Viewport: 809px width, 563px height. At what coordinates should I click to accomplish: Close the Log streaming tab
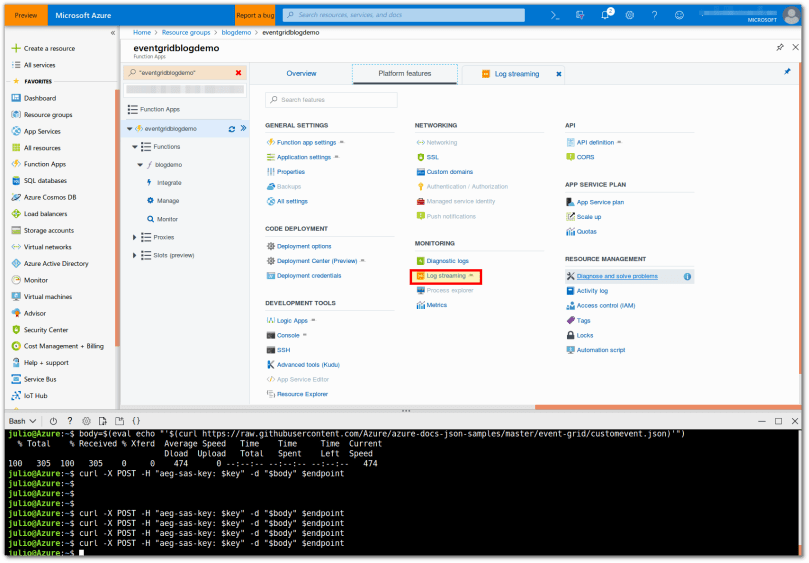click(x=559, y=73)
